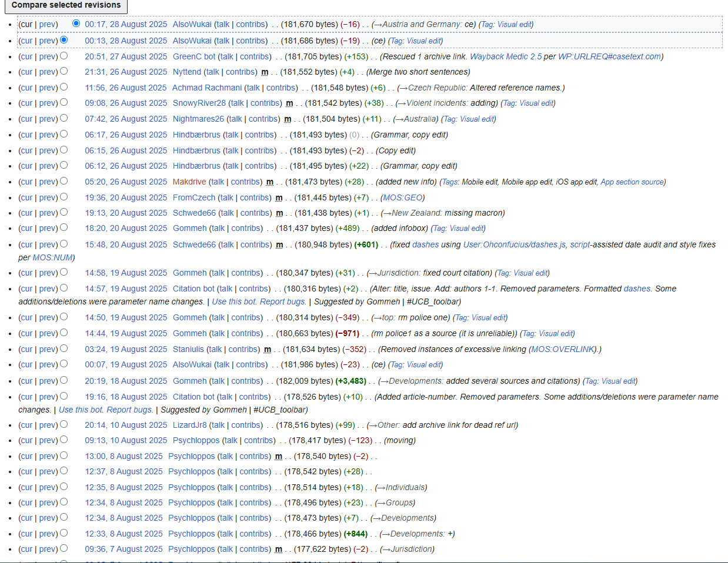Open the revision dated 14:44, 19 August 2025
This screenshot has width=728, height=563.
point(126,333)
